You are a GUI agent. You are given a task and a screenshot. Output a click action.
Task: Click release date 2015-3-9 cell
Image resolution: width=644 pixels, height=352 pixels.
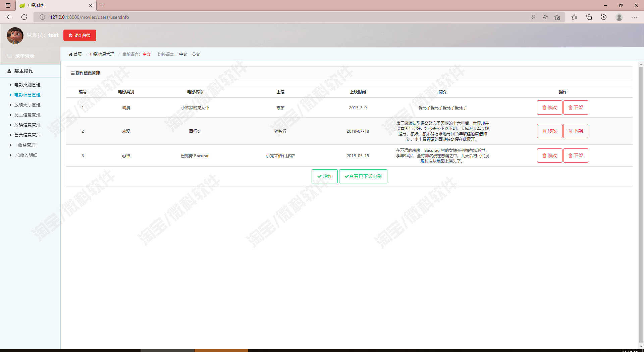click(x=358, y=108)
